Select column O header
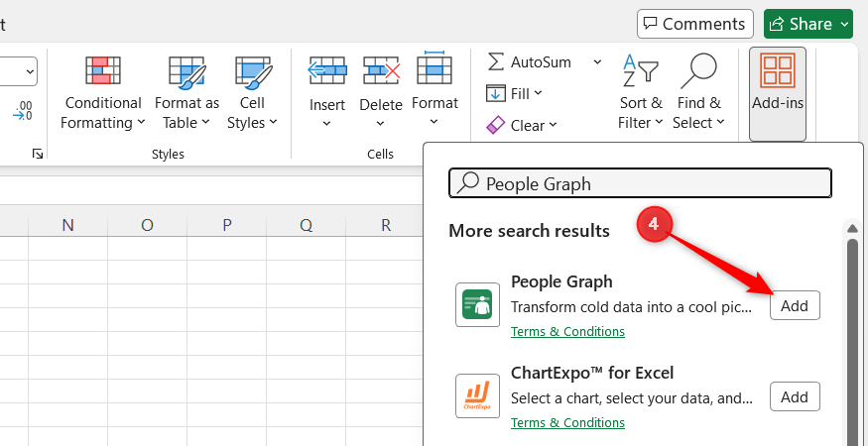 point(147,225)
